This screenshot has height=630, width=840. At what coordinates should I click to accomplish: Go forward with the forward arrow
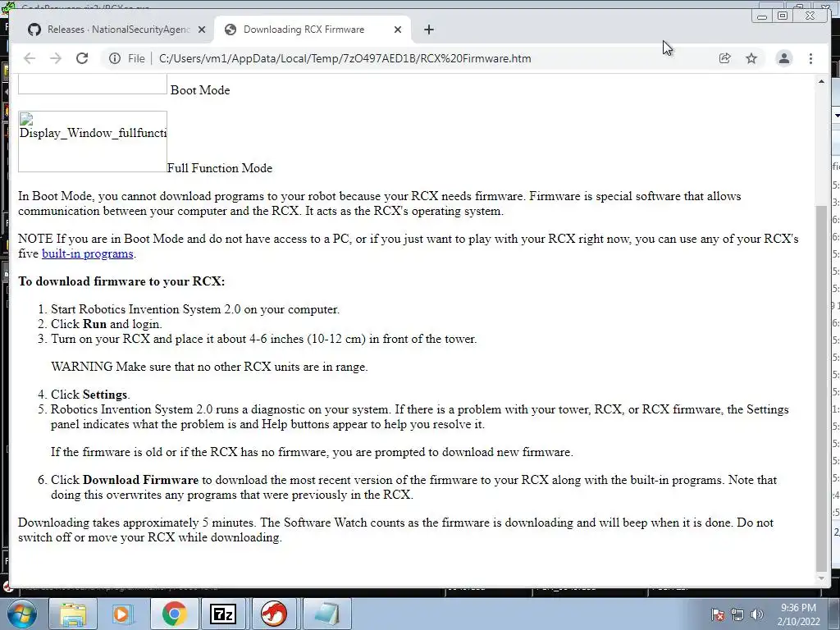point(56,58)
